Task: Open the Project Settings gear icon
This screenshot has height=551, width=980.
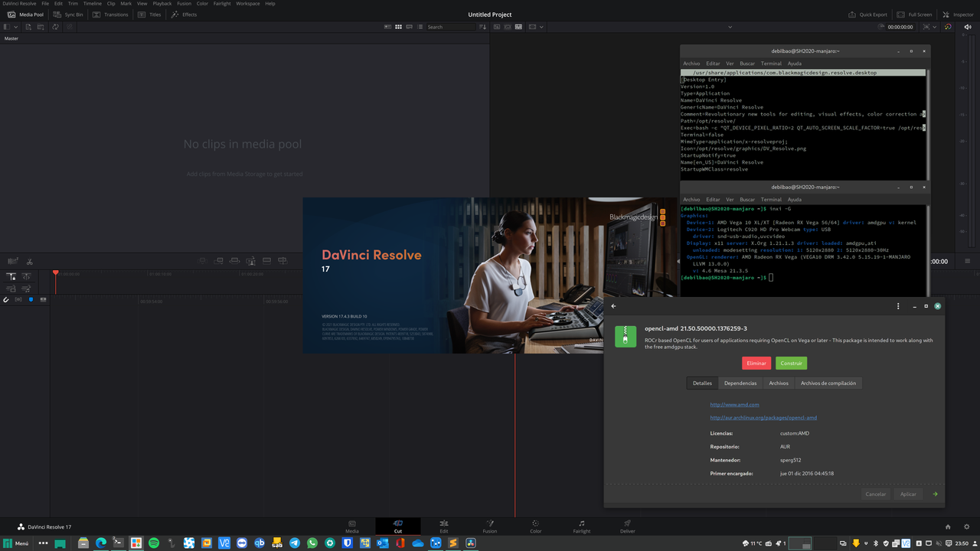Action: pos(967,527)
